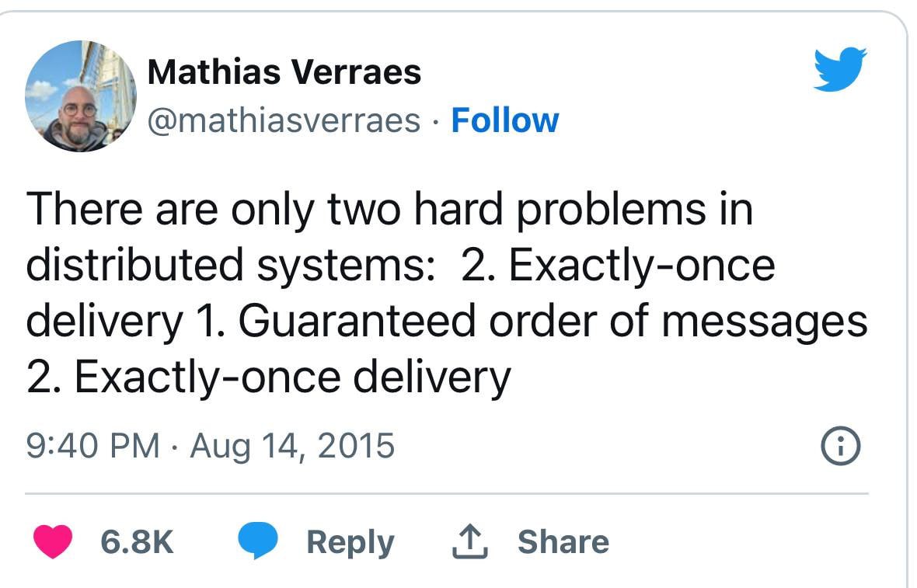Image resolution: width=917 pixels, height=588 pixels.
Task: Click the Twitter bird logo
Action: point(840,68)
